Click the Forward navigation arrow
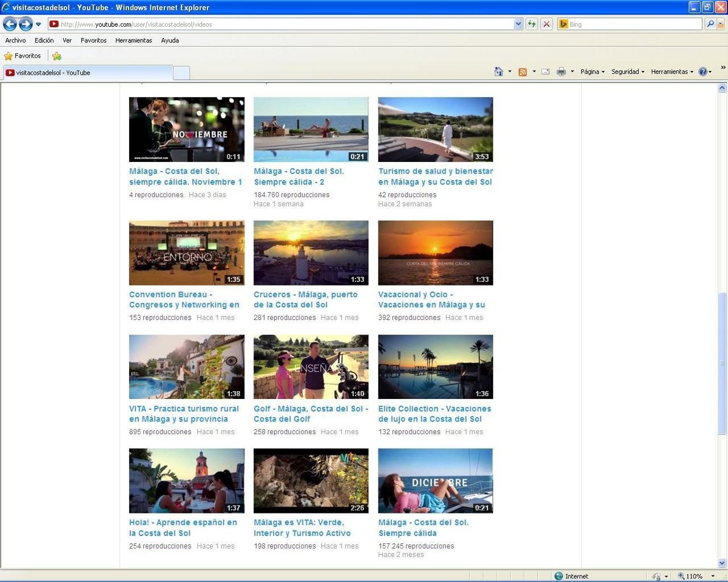 [25, 24]
